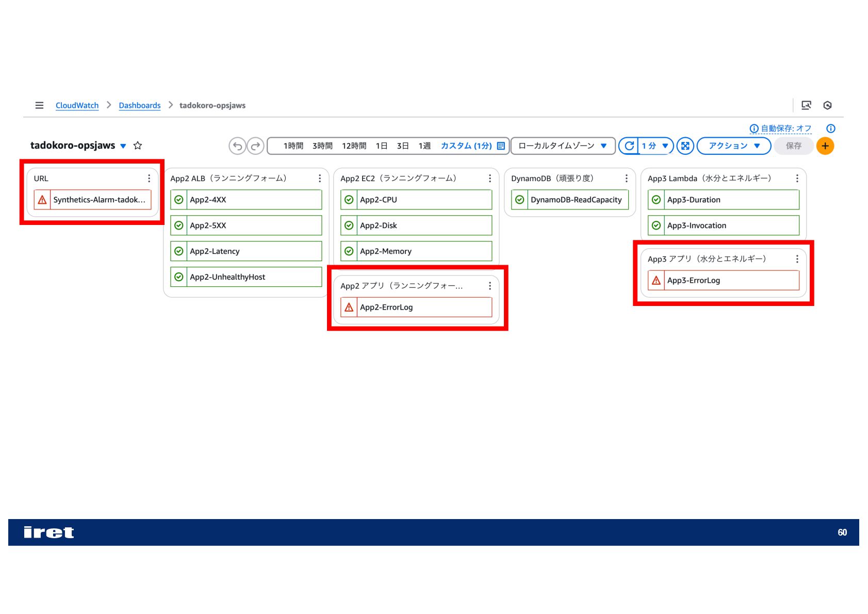The height and width of the screenshot is (614, 868).
Task: Open the hamburger navigation menu
Action: (x=39, y=105)
